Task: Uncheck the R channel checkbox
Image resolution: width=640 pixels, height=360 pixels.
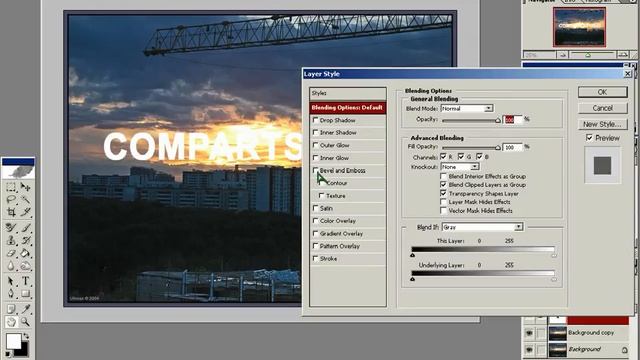Action: click(443, 156)
